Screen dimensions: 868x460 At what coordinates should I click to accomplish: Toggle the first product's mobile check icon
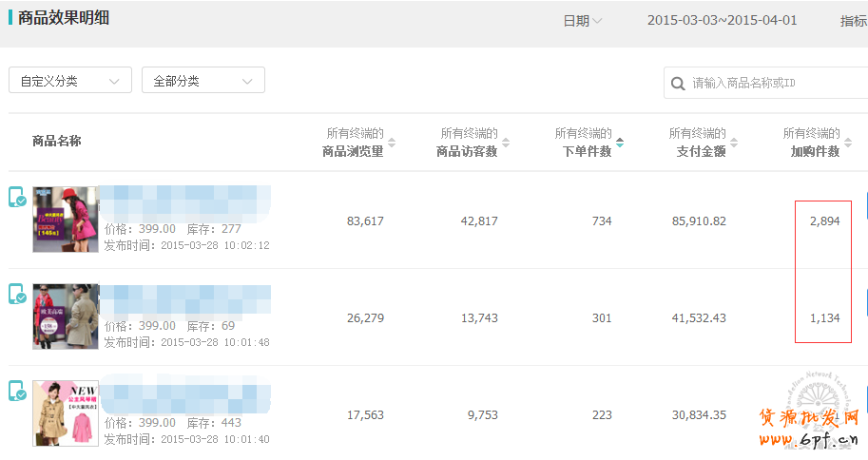coord(17,198)
